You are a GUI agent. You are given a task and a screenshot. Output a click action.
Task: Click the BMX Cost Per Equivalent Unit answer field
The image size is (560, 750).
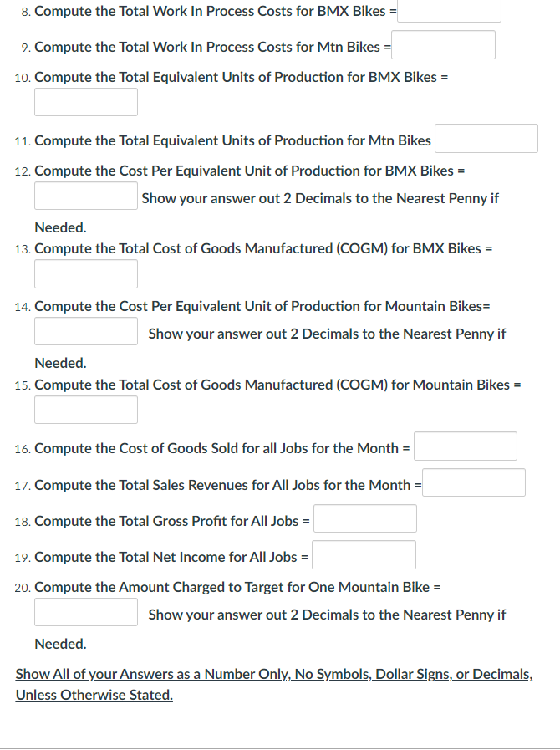pos(85,195)
